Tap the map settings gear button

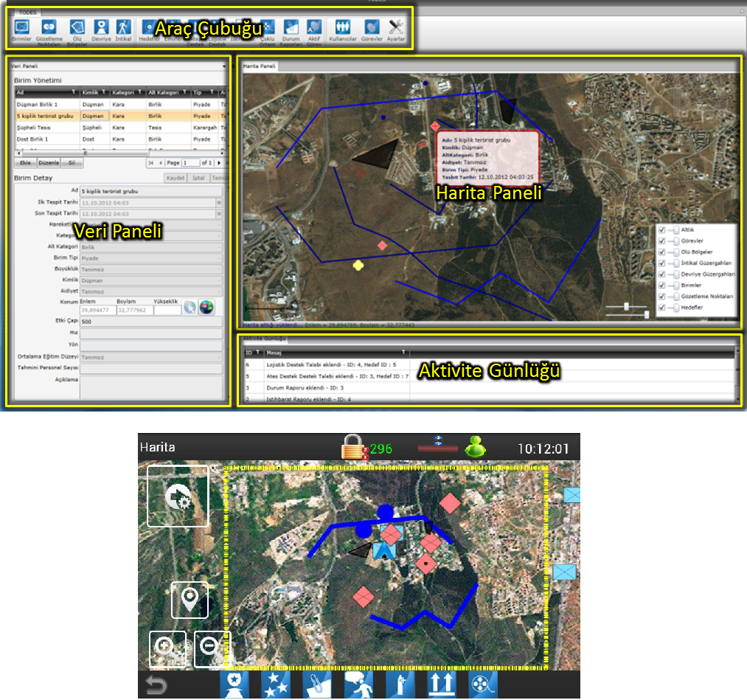click(178, 496)
